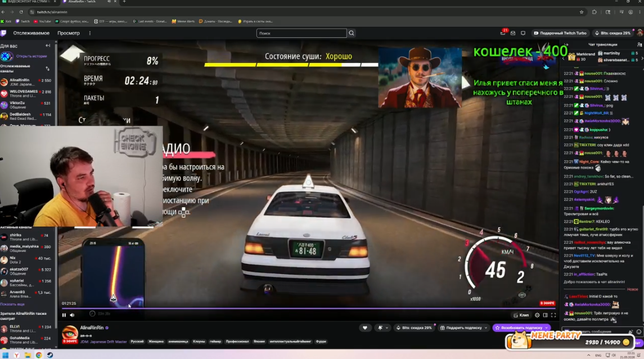
Task: Click the purple stream seek bar
Action: 308,308
